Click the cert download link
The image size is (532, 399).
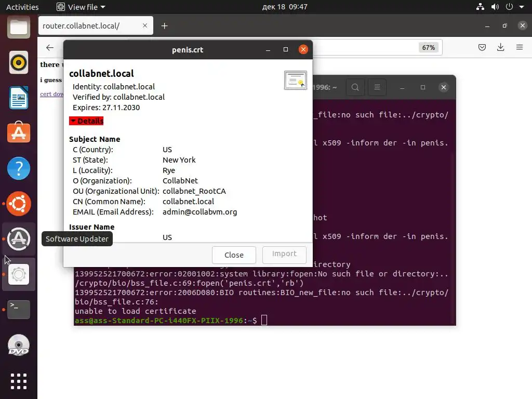(51, 94)
